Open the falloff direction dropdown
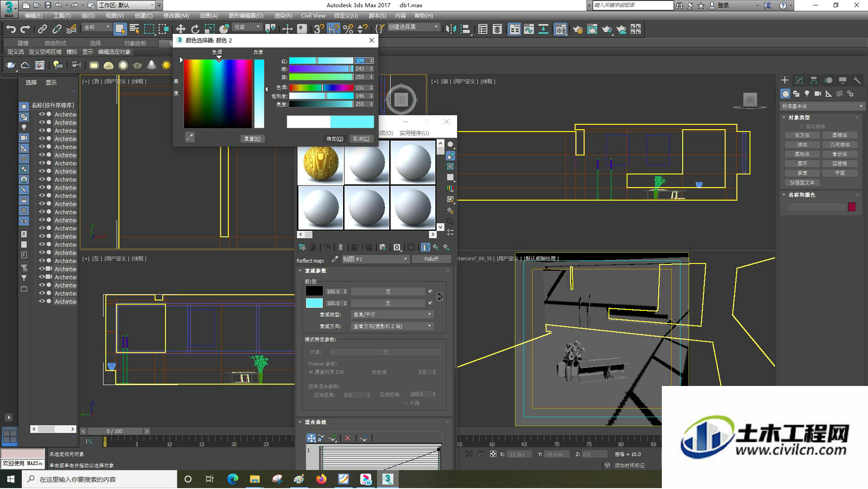The height and width of the screenshot is (489, 868). click(392, 326)
